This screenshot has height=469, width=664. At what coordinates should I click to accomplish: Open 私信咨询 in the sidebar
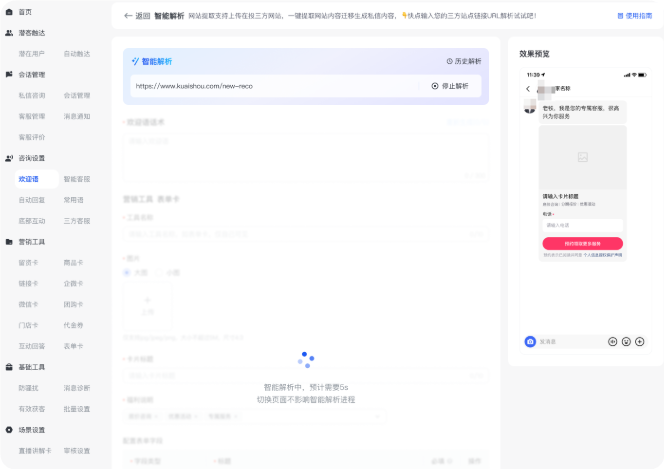pyautogui.click(x=32, y=95)
